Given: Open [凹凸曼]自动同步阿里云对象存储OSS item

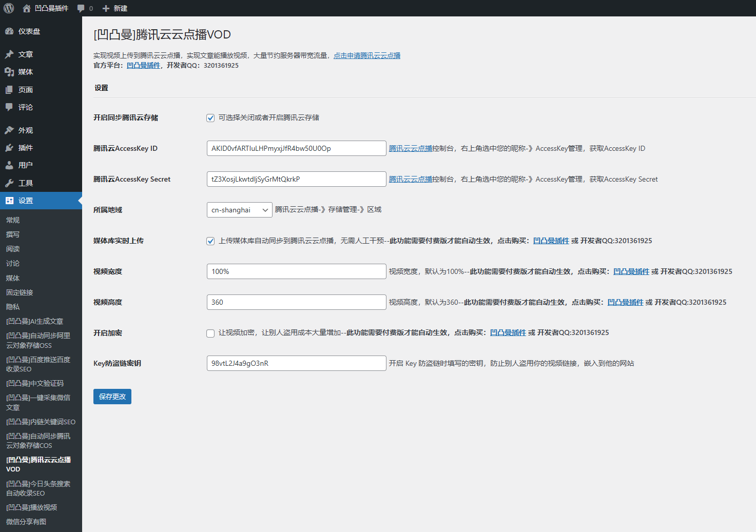Looking at the screenshot, I should point(38,341).
